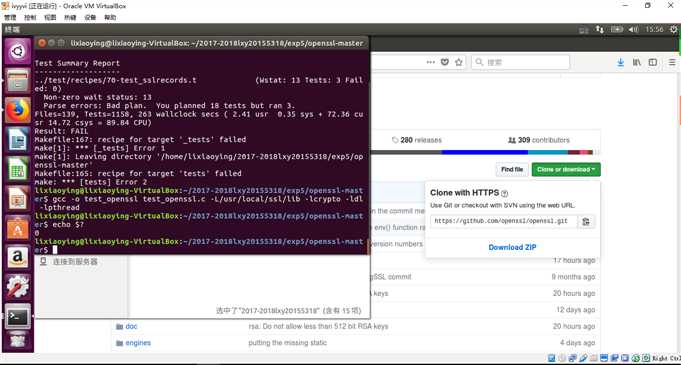The image size is (681, 365).
Task: Click 连接到服务器 in the Files sidebar
Action: [x=75, y=262]
